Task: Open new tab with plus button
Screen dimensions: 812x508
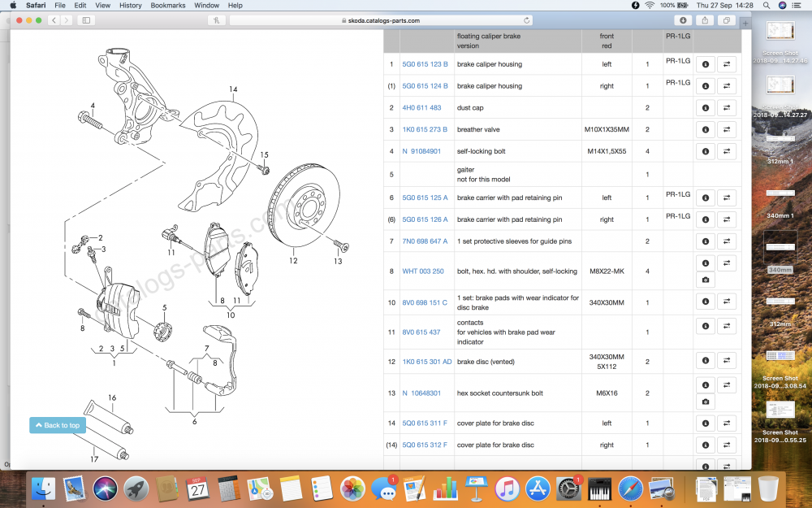Action: pyautogui.click(x=745, y=24)
